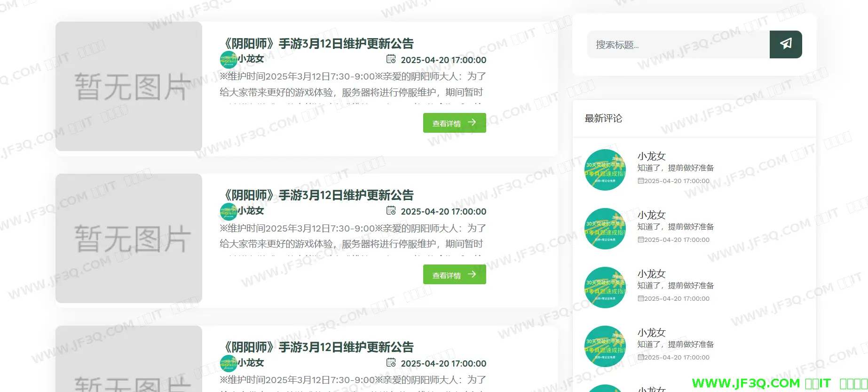Click author avatar icon in second article
Viewport: 868px width, 392px height.
click(228, 211)
